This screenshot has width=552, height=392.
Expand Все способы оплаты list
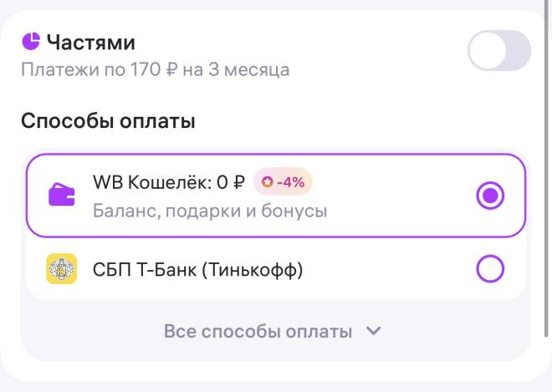point(272,331)
